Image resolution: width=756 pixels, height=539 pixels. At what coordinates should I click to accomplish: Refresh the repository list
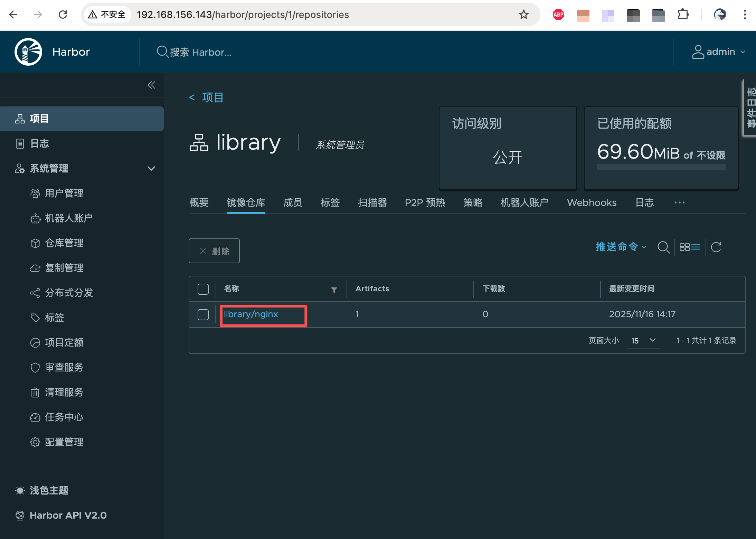716,247
